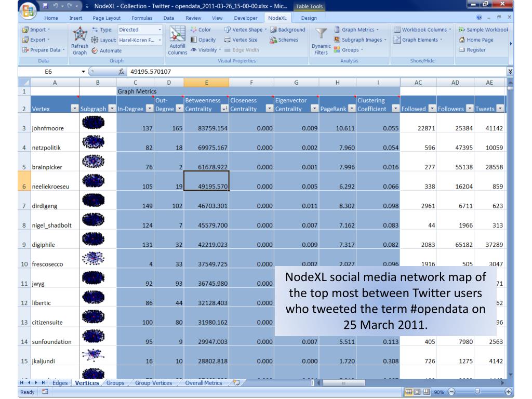Open the Betweenness Centrality sort dropdown
The height and width of the screenshot is (399, 532).
(224, 109)
